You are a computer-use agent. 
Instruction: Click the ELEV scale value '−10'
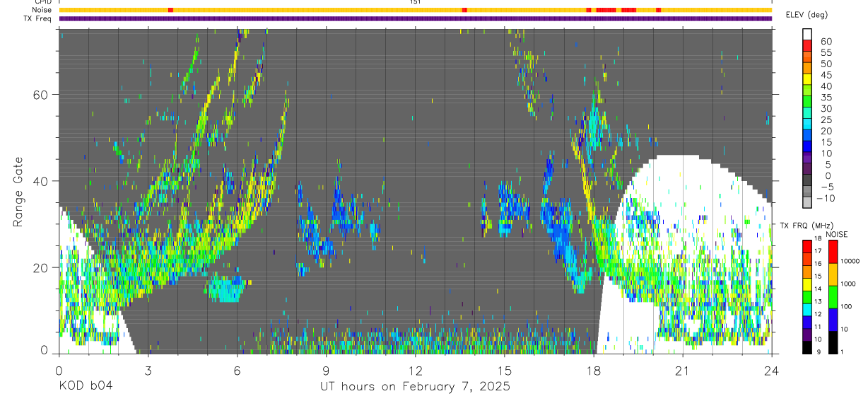pos(825,198)
